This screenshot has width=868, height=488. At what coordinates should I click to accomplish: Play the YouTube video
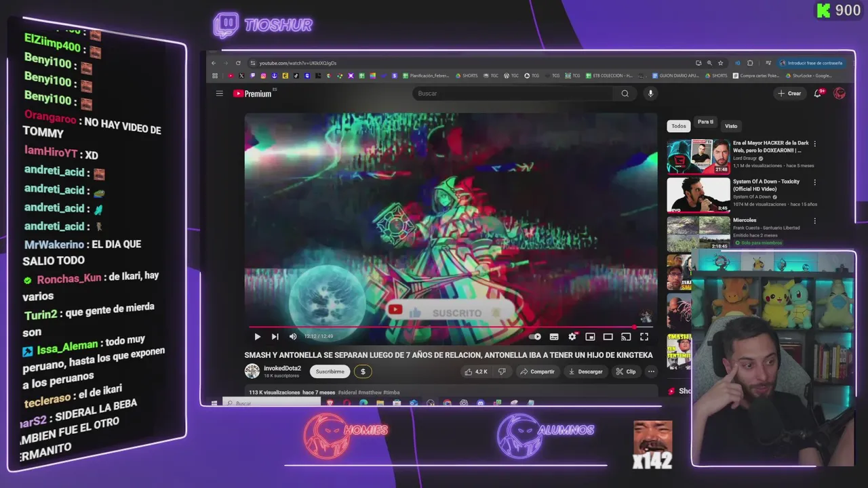pyautogui.click(x=257, y=337)
